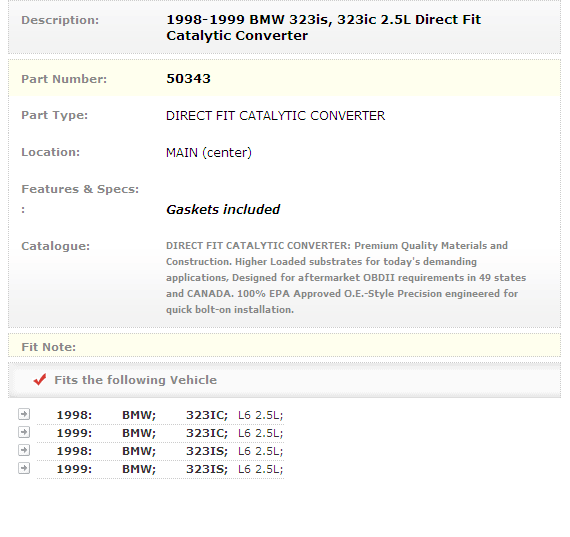Click the Direct Fit Catalytic Converter title

click(324, 28)
